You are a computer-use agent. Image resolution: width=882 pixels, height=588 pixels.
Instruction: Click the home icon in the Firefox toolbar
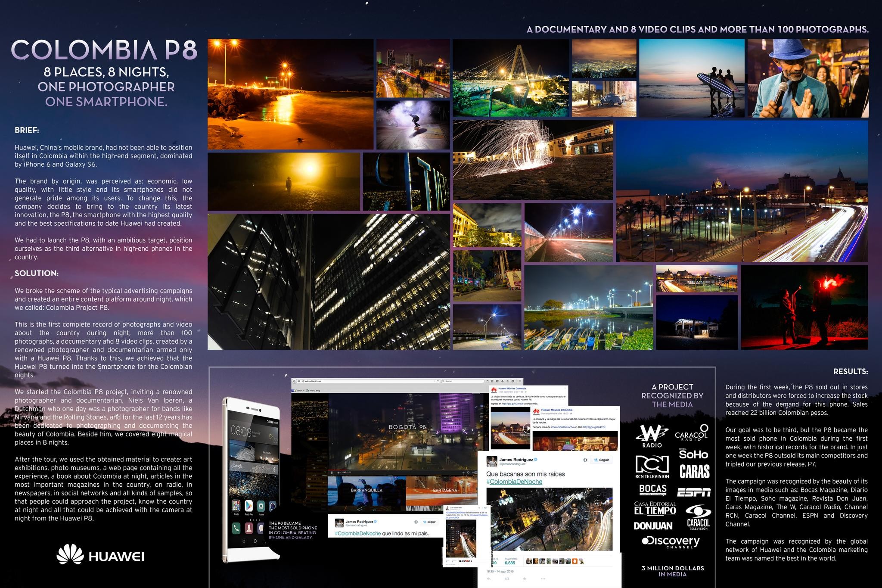coord(507,381)
